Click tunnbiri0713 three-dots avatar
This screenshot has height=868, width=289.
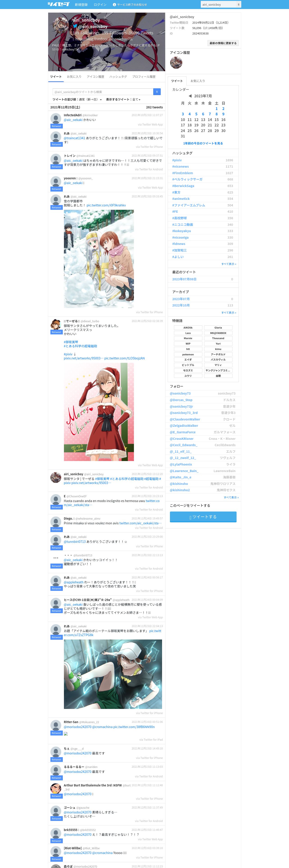(x=56, y=558)
